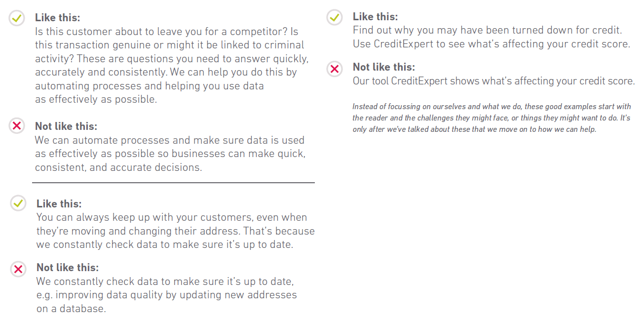Click the green checkmark beside 'keep up with your customers'

(x=18, y=203)
